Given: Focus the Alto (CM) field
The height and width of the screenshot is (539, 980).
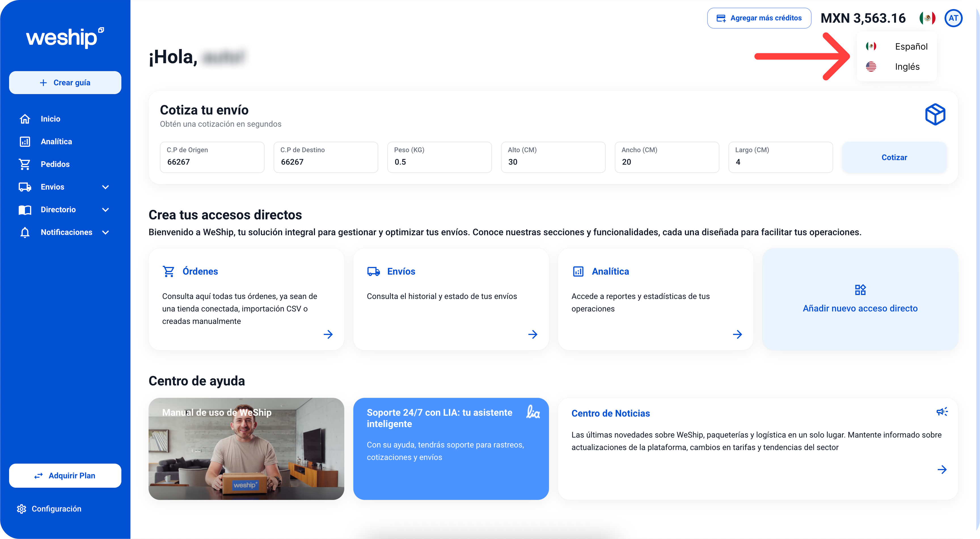Looking at the screenshot, I should pos(553,157).
